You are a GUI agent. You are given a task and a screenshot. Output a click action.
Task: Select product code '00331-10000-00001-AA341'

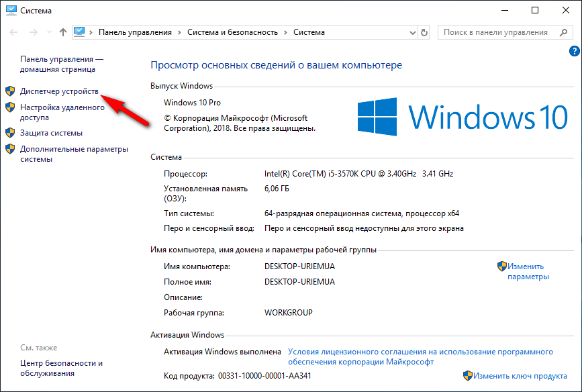click(x=264, y=376)
